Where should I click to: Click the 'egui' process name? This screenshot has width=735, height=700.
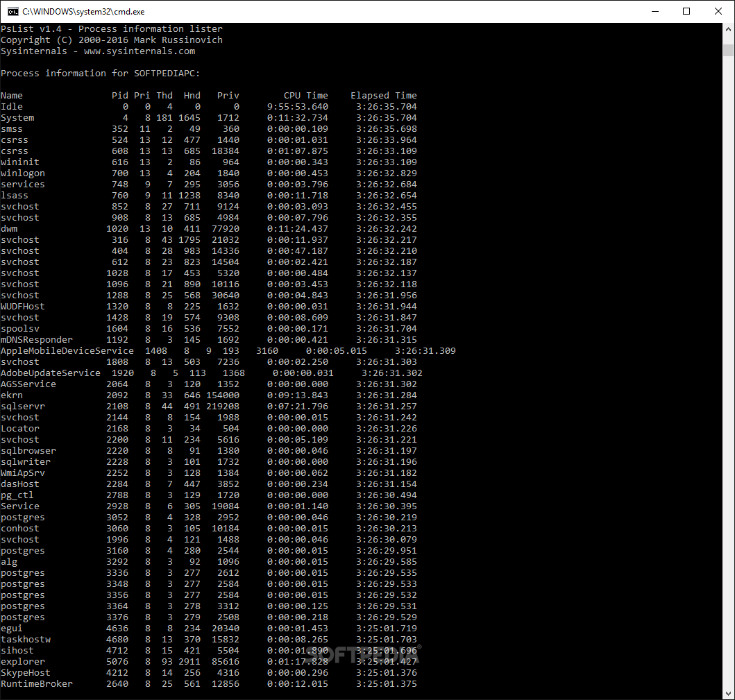pos(12,629)
